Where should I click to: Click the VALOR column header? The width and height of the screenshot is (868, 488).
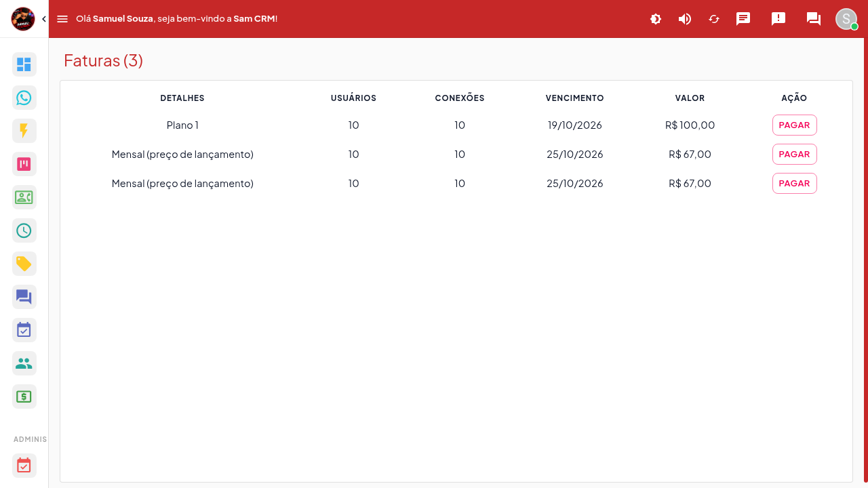click(690, 98)
